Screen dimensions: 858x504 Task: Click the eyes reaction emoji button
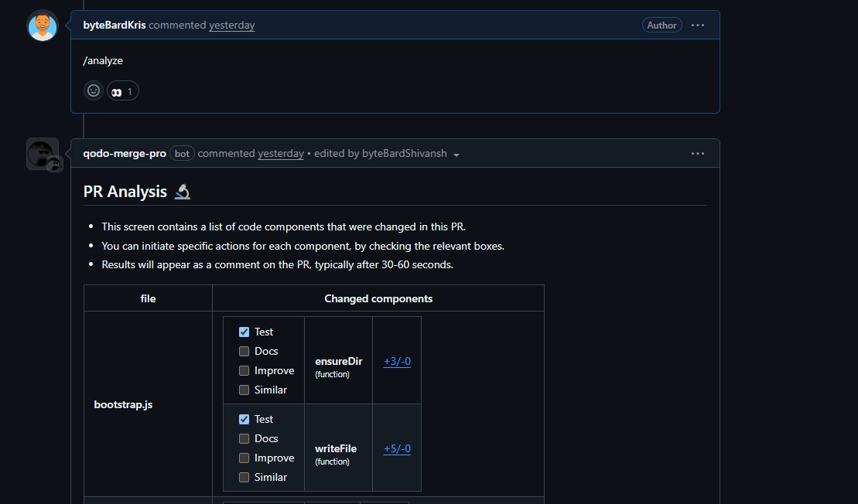[x=123, y=91]
